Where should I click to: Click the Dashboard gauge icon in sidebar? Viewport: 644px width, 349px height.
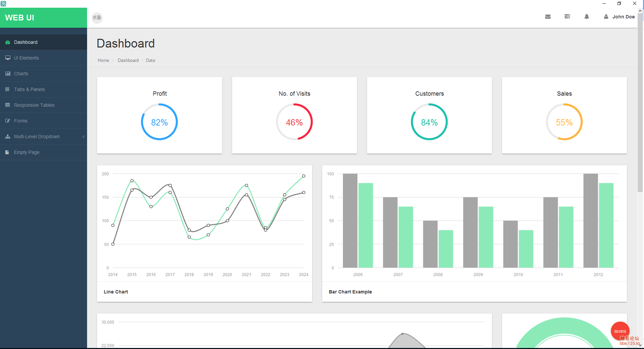[8, 42]
